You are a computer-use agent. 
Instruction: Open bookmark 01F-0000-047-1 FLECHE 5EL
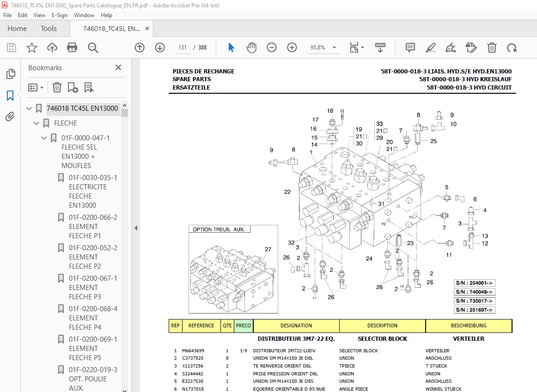pos(85,151)
